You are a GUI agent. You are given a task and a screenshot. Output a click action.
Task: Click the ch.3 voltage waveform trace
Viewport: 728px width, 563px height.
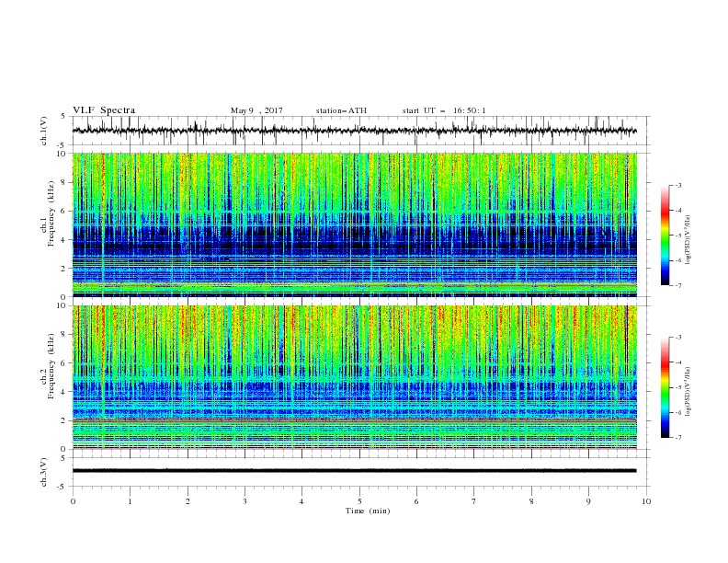[354, 471]
